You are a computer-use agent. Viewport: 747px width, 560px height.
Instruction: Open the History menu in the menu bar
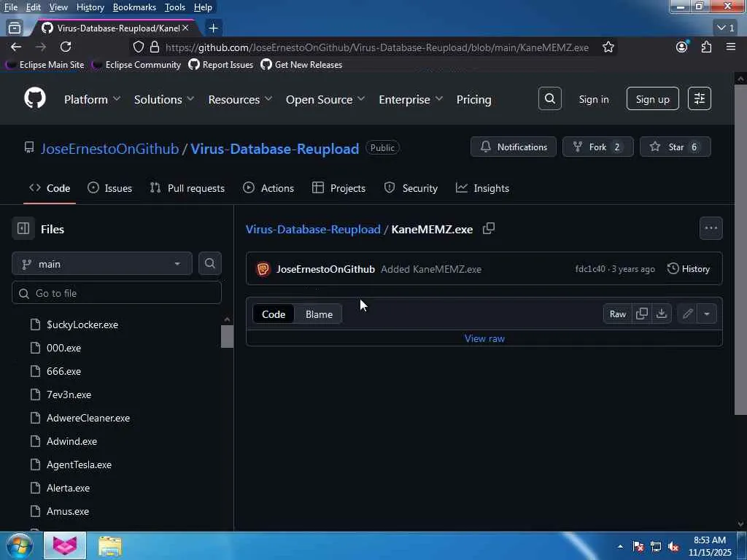click(x=90, y=7)
